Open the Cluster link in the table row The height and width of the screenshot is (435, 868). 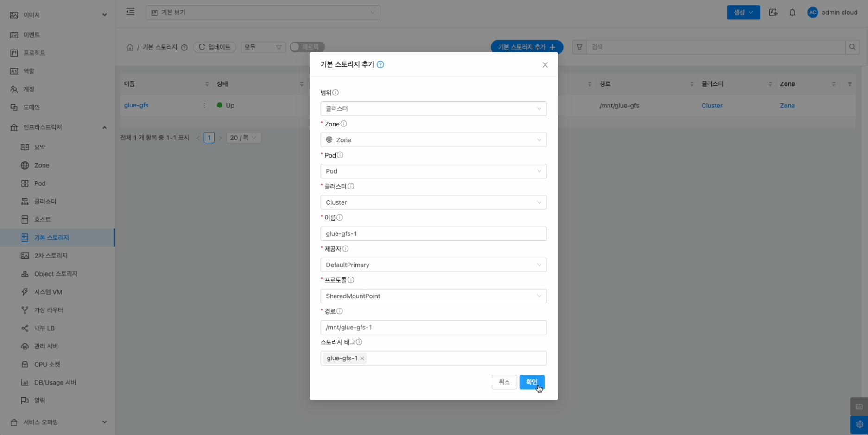[712, 106]
